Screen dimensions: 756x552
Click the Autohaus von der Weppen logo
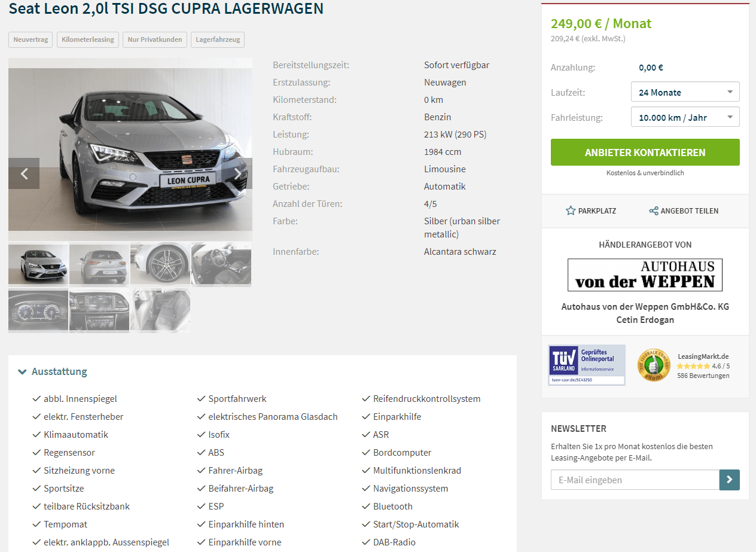[645, 275]
